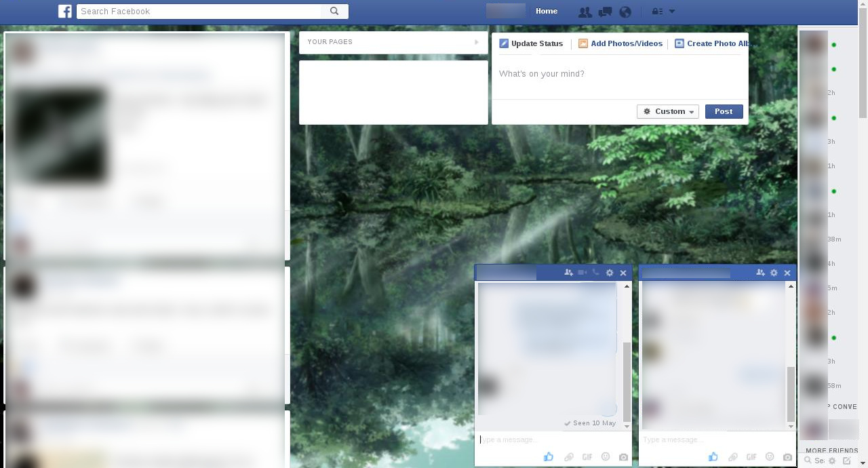Attach a file in the right chat

pyautogui.click(x=733, y=457)
